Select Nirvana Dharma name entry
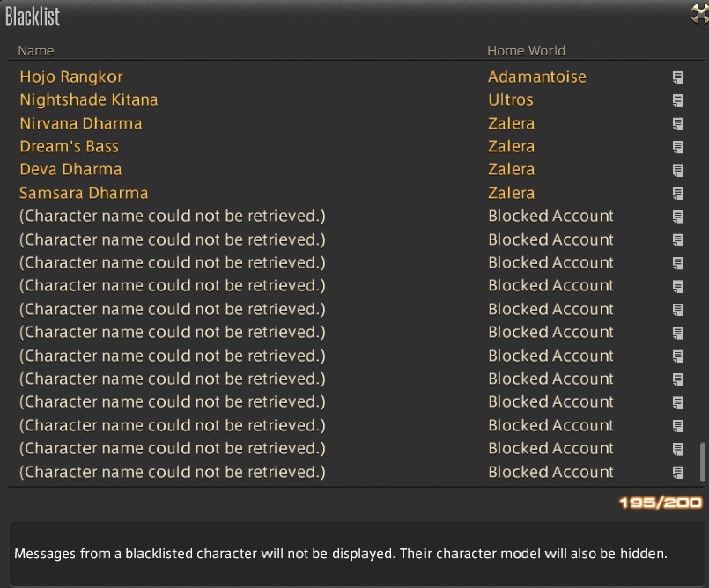The height and width of the screenshot is (588, 709). (x=80, y=123)
